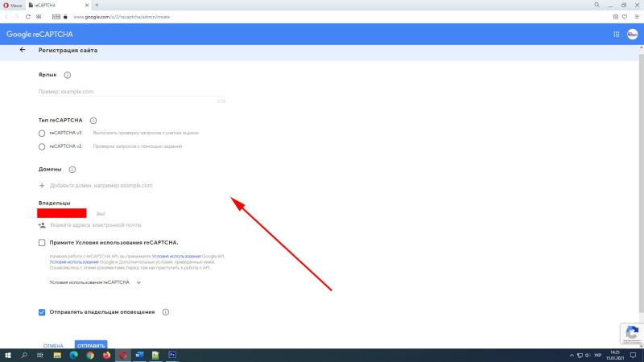Click the snapshot icon in the address bar
This screenshot has height=362, width=644.
tap(616, 17)
